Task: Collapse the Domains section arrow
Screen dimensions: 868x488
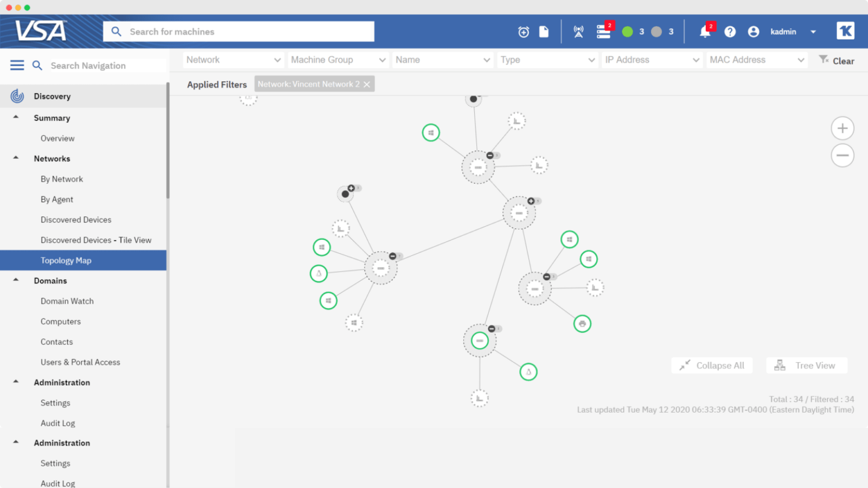Action: 16,280
